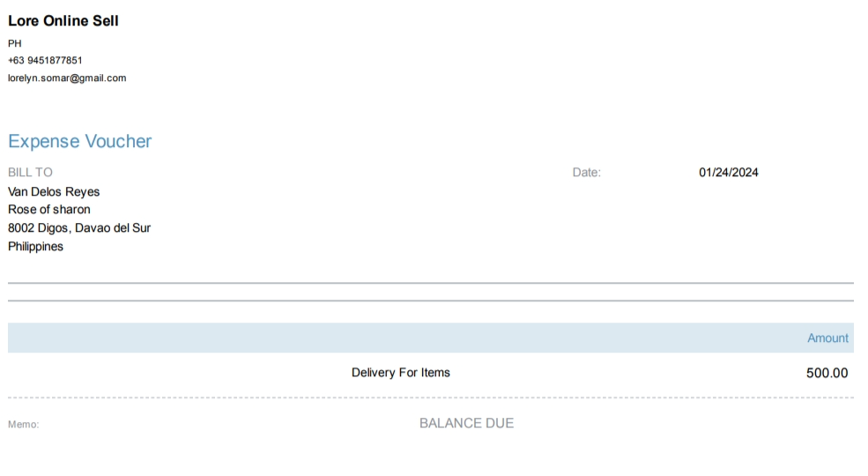Click the Lore Online Sell company name
This screenshot has height=476, width=868.
(63, 21)
